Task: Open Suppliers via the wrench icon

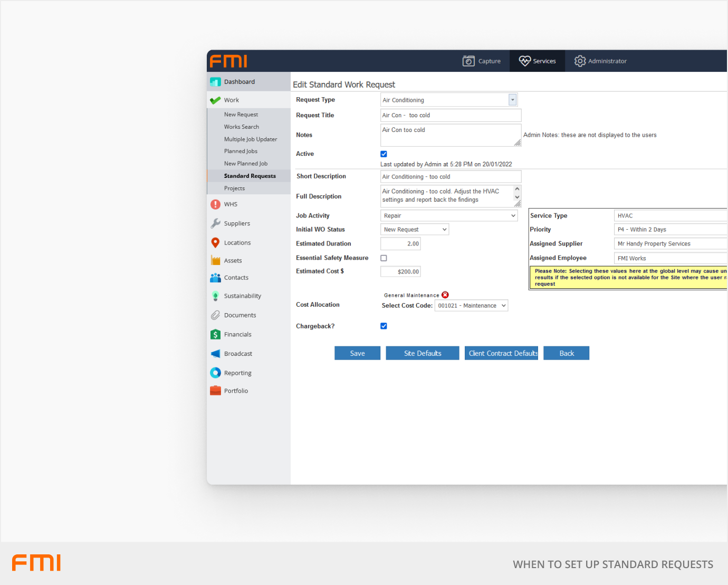Action: [x=215, y=223]
